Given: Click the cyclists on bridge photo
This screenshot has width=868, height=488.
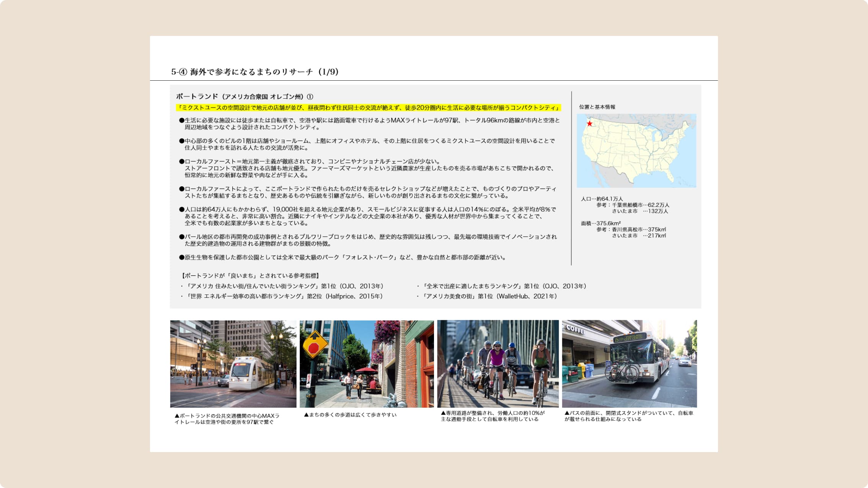Looking at the screenshot, I should [498, 364].
